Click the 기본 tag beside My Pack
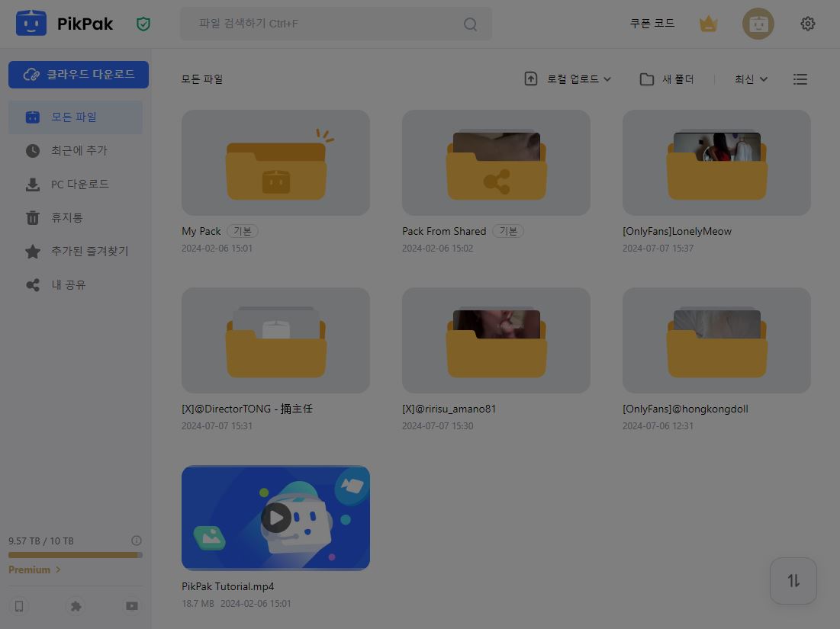 (x=243, y=231)
